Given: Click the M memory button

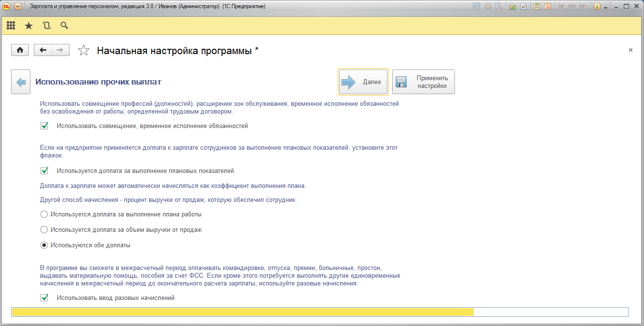Looking at the screenshot, I should 561,6.
